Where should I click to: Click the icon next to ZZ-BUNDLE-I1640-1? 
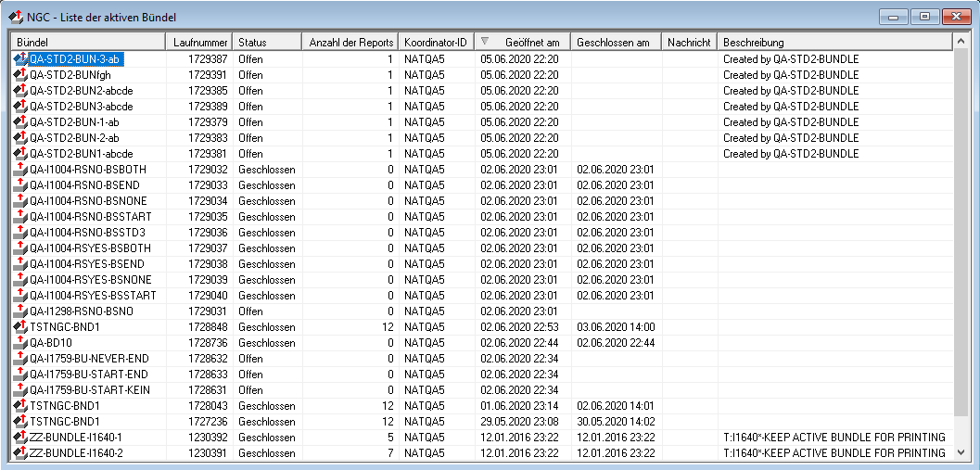(20, 438)
